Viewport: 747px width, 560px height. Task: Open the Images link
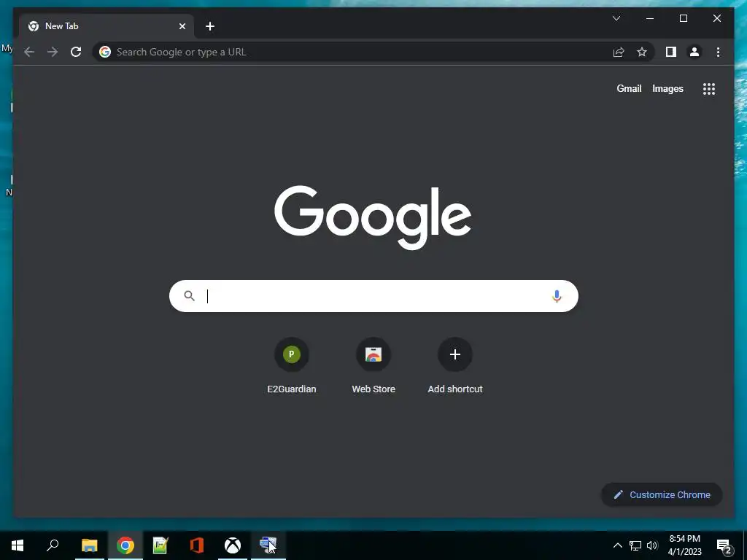point(667,88)
